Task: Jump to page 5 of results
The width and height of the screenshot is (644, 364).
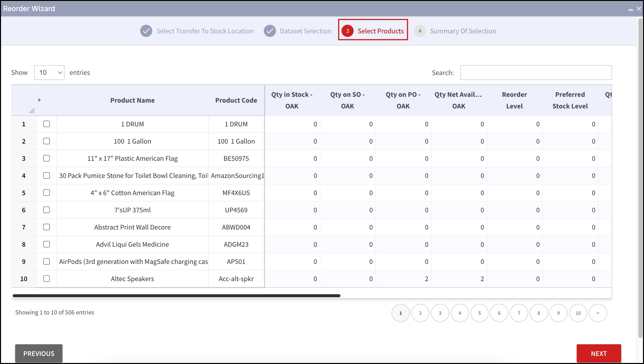Action: click(479, 313)
